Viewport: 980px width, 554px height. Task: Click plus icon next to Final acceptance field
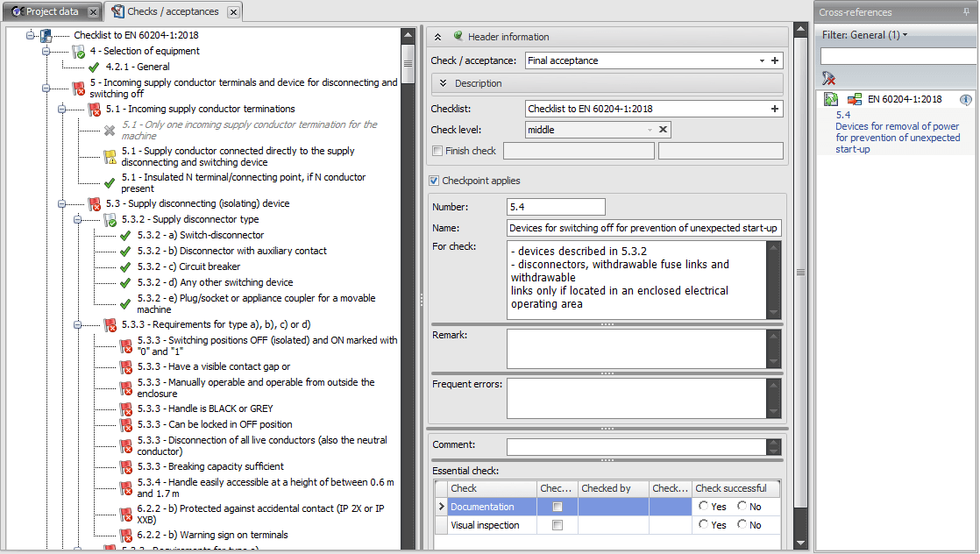coord(775,61)
